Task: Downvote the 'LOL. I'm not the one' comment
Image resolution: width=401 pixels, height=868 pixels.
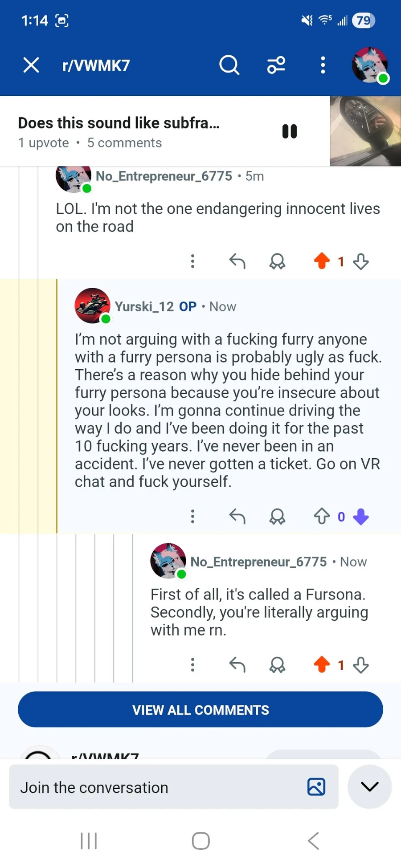Action: (361, 261)
